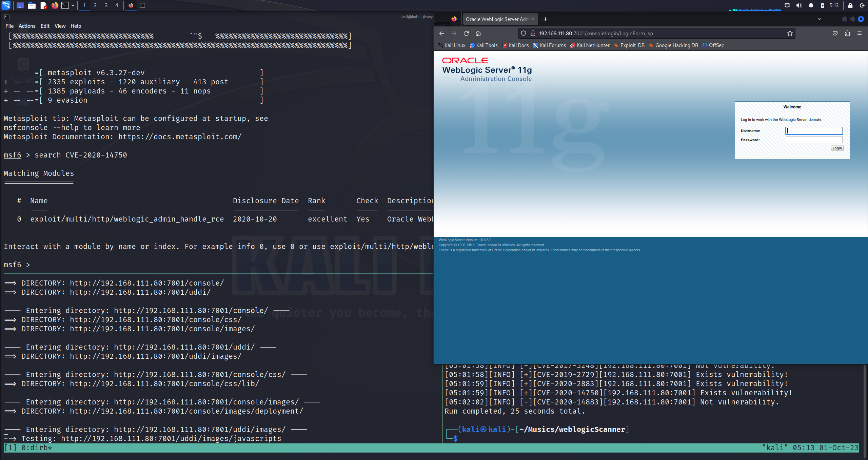Screen dimensions: 868x460
Task: Switch to workspace 2
Action: click(x=95, y=5)
